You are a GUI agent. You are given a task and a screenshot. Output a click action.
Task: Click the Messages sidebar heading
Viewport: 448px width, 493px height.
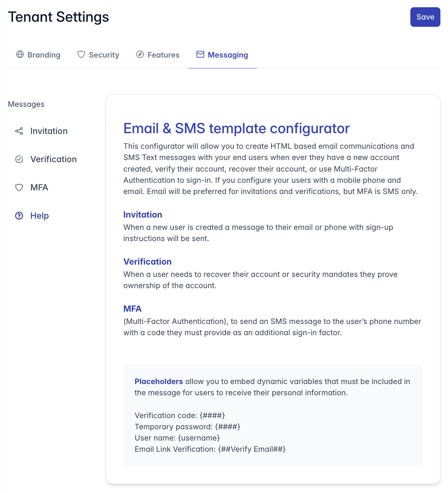(x=26, y=104)
